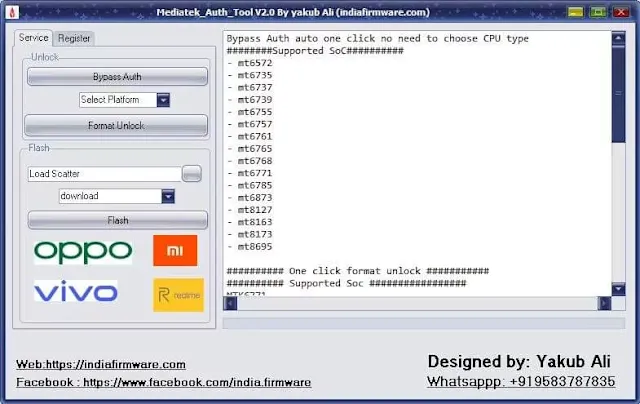Open the Select Platform dropdown
640x404 pixels.
[x=163, y=100]
